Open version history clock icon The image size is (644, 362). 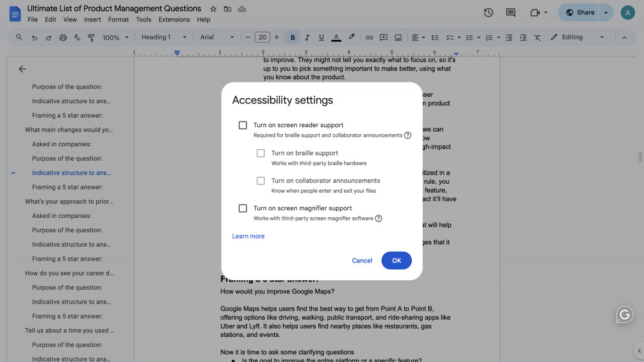(x=488, y=13)
